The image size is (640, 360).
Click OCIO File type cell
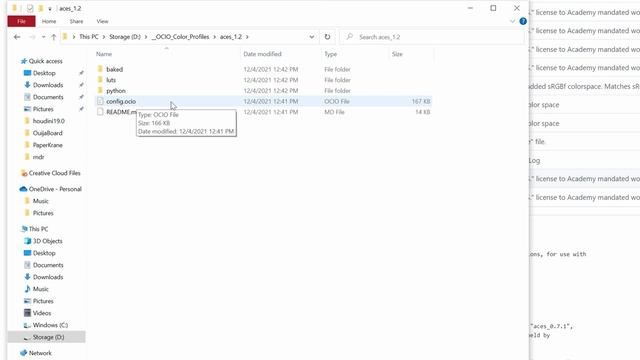[337, 101]
